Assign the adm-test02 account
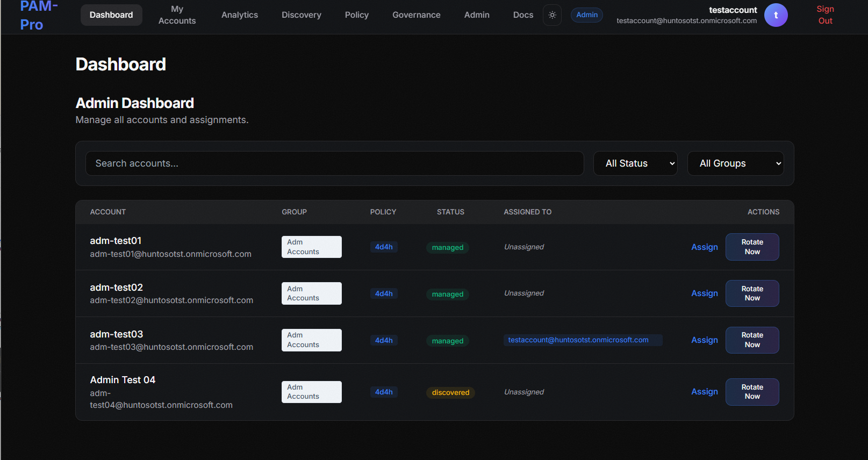 (x=704, y=293)
